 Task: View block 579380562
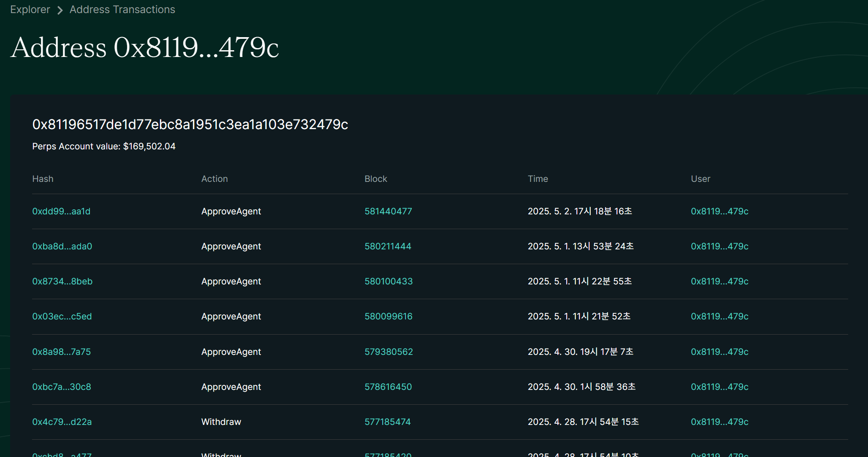pyautogui.click(x=388, y=352)
